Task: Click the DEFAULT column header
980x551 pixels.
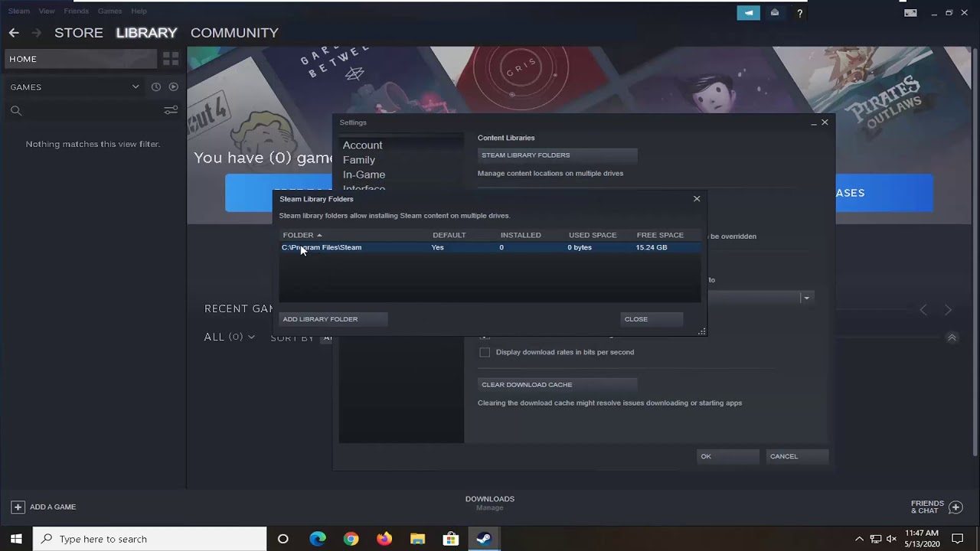Action: tap(449, 235)
